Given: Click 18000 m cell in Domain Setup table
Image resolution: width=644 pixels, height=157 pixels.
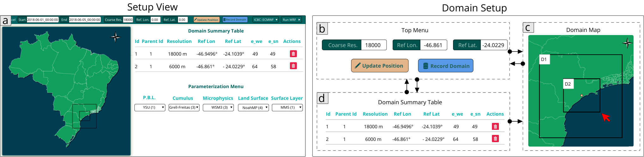Looking at the screenshot, I should click(373, 127).
